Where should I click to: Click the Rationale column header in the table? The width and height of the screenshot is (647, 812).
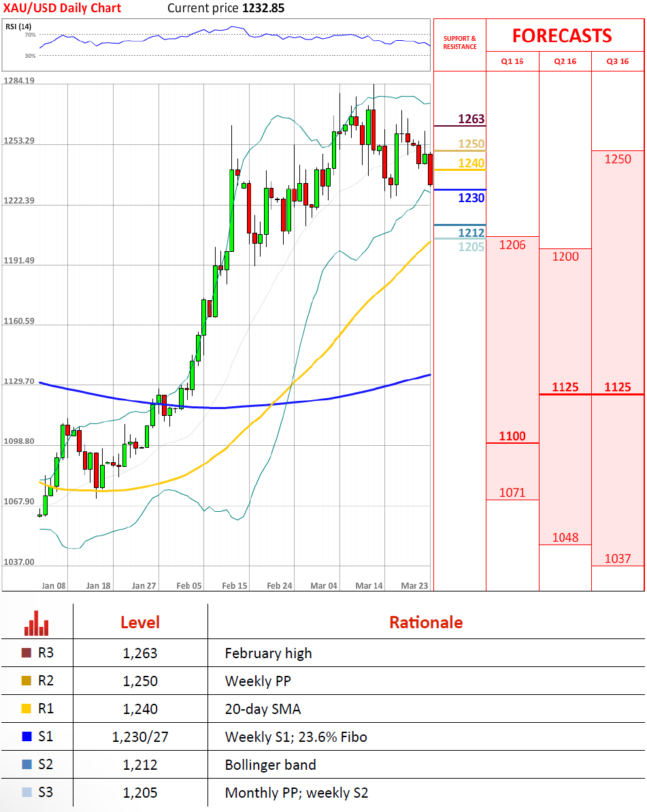426,622
